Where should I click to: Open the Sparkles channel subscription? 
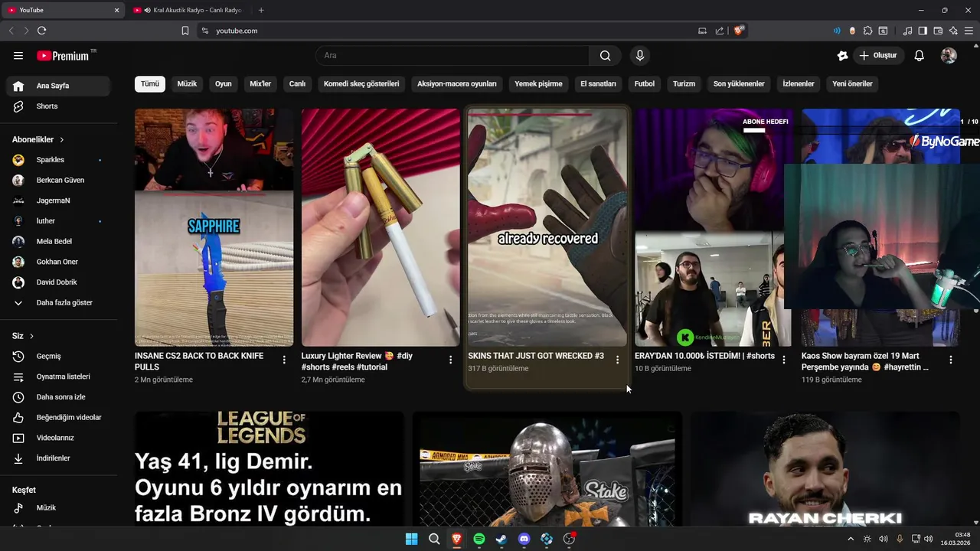click(58, 160)
